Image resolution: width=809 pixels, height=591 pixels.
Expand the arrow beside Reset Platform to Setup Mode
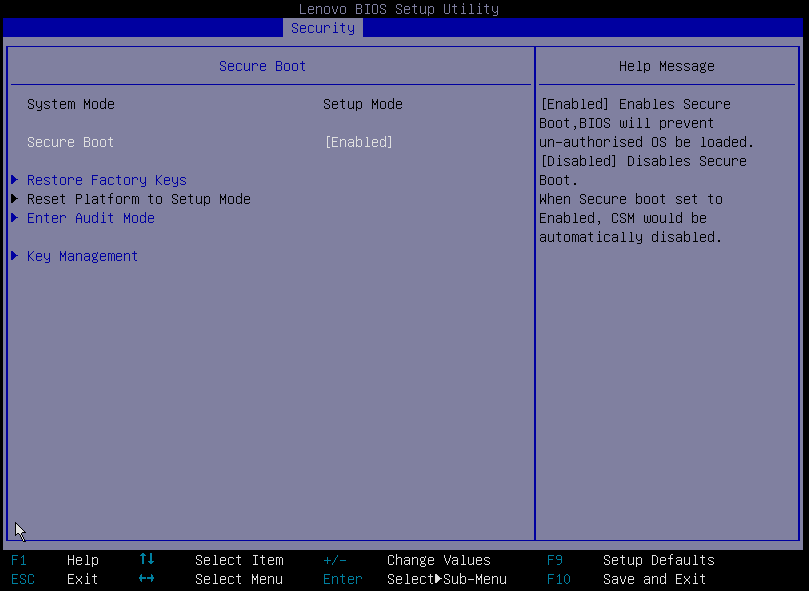click(14, 199)
